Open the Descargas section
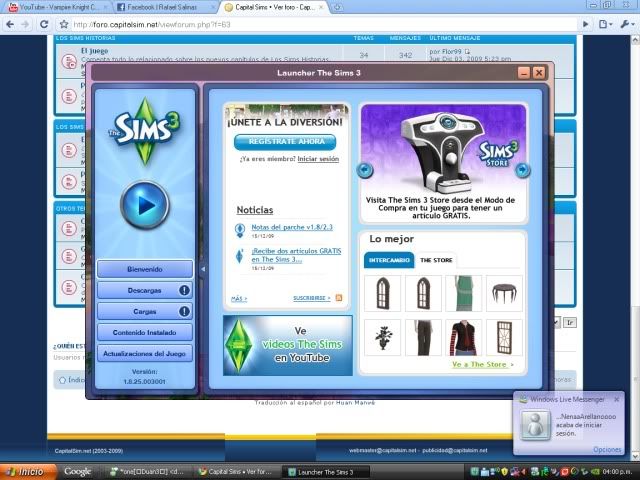Image resolution: width=640 pixels, height=480 pixels. pyautogui.click(x=144, y=290)
